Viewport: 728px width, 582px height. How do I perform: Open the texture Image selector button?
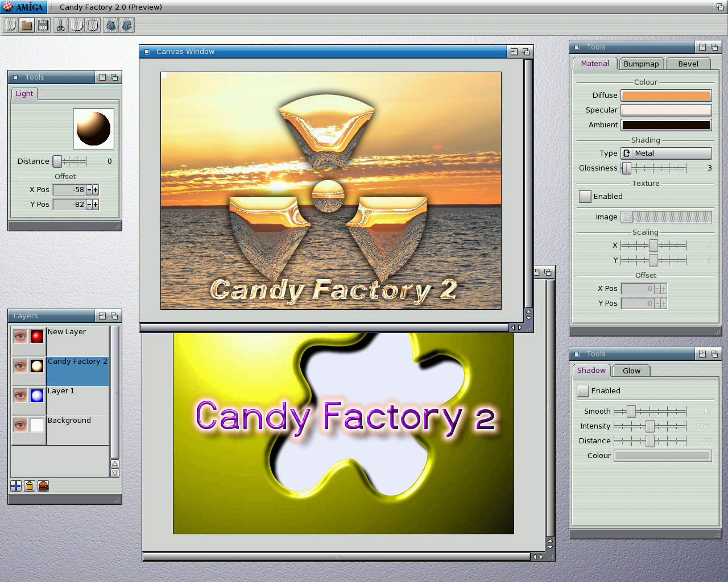coord(627,217)
